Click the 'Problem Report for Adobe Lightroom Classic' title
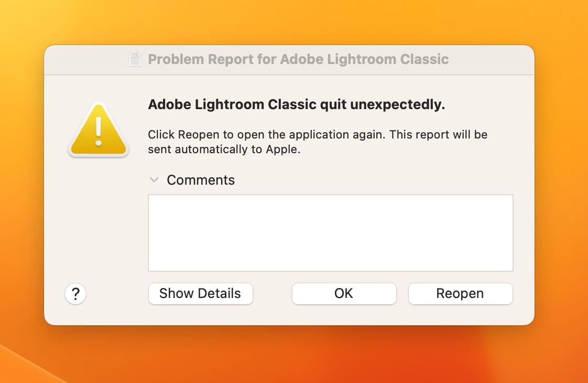The width and height of the screenshot is (588, 383). 298,59
